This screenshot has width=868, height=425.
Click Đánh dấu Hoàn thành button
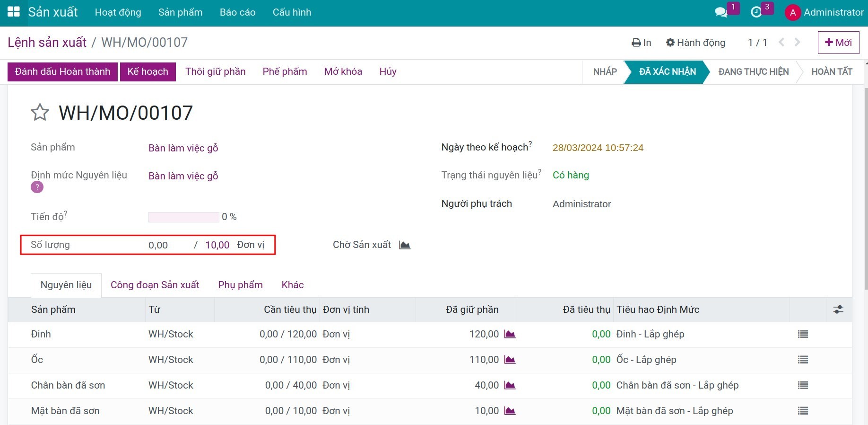point(62,71)
